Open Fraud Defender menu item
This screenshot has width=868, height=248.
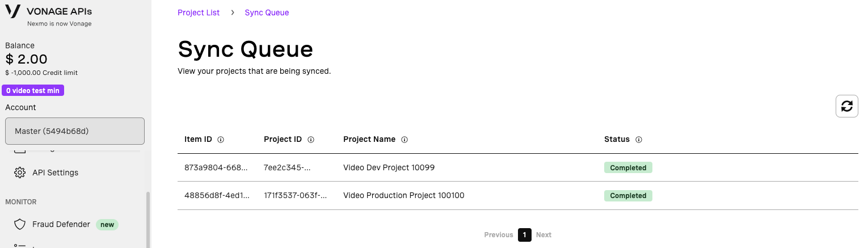pyautogui.click(x=61, y=224)
